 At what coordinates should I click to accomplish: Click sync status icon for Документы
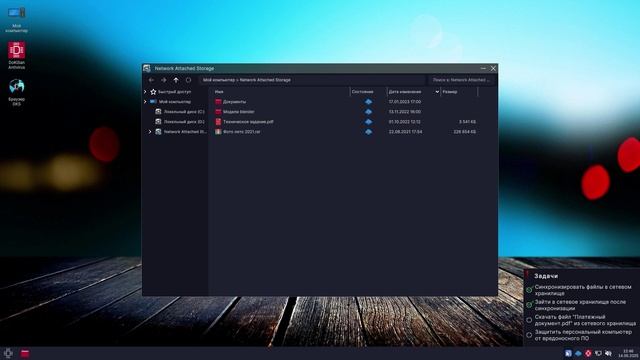pyautogui.click(x=368, y=102)
